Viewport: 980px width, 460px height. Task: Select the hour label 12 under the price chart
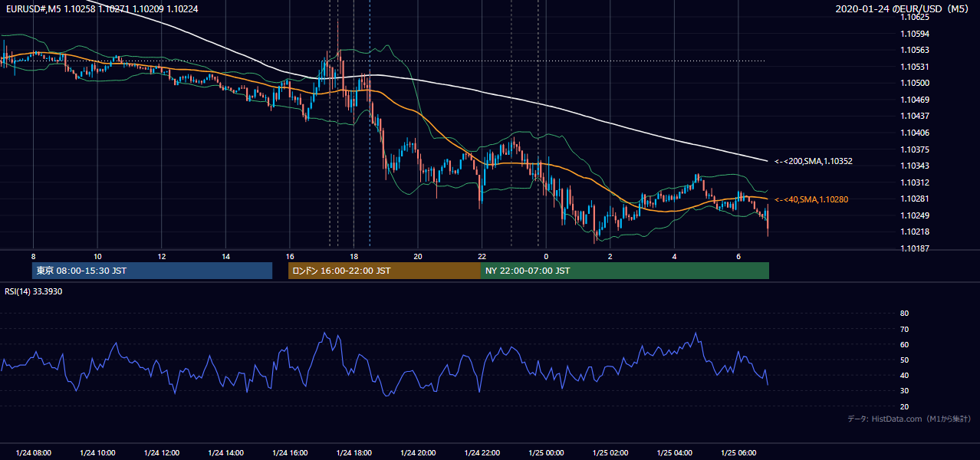(x=161, y=256)
